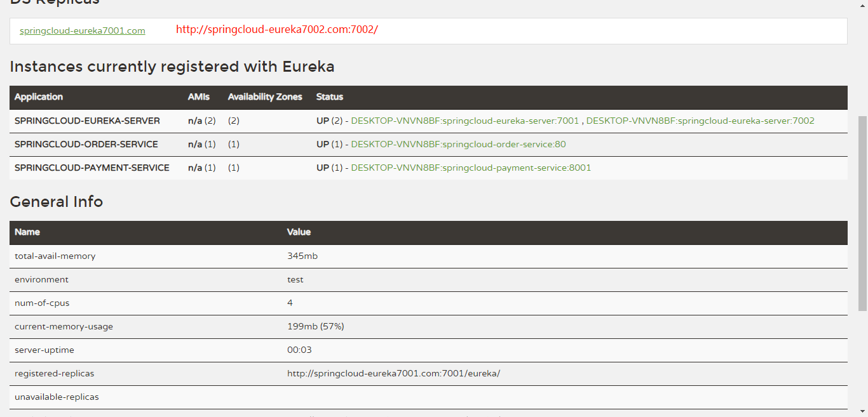The width and height of the screenshot is (868, 417).
Task: Select the SPRINGCLOUD-PAYMENT-SERVICE application row
Action: (x=91, y=168)
